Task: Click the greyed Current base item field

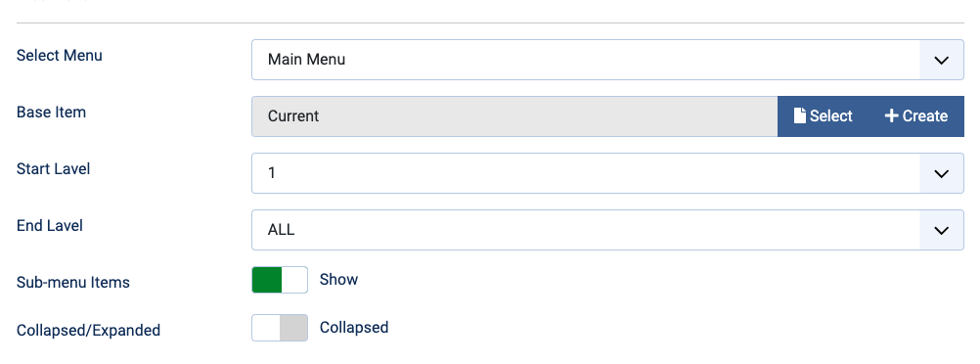Action: pyautogui.click(x=515, y=116)
